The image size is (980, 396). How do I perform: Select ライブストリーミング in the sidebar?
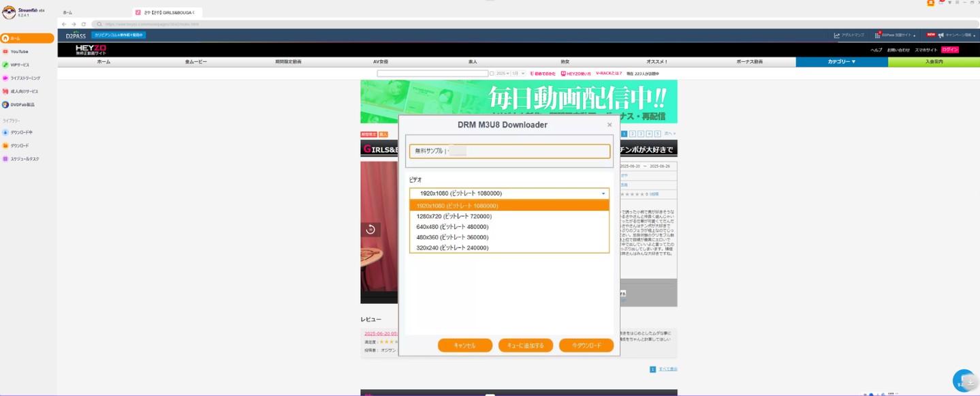point(25,78)
